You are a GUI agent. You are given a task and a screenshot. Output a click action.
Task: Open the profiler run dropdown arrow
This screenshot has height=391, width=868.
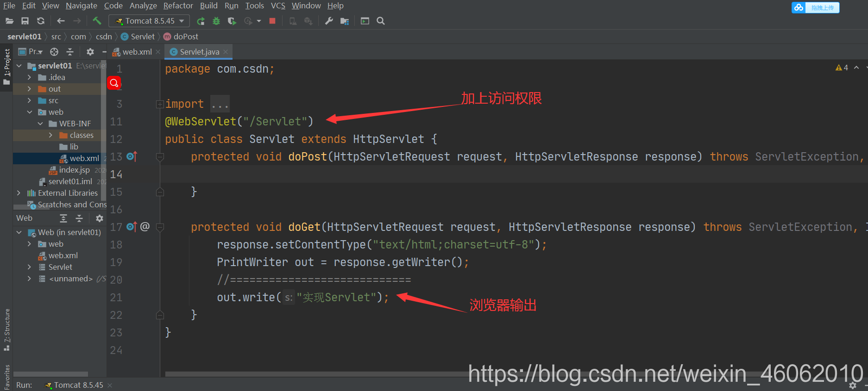click(x=259, y=21)
